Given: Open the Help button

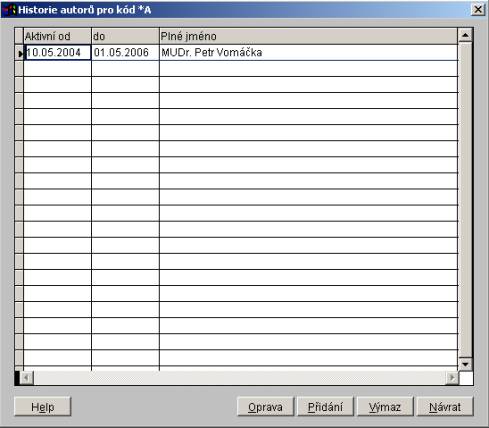Looking at the screenshot, I should 43,407.
